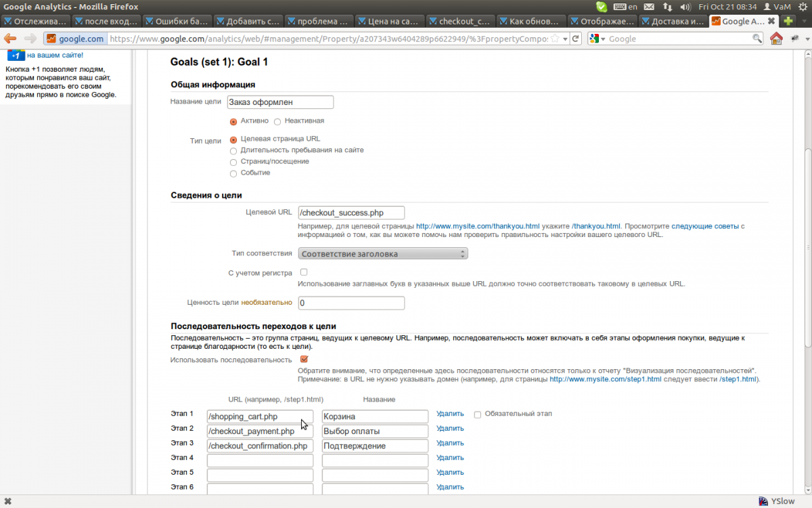
Task: Go to the browser Home page icon
Action: (776, 39)
